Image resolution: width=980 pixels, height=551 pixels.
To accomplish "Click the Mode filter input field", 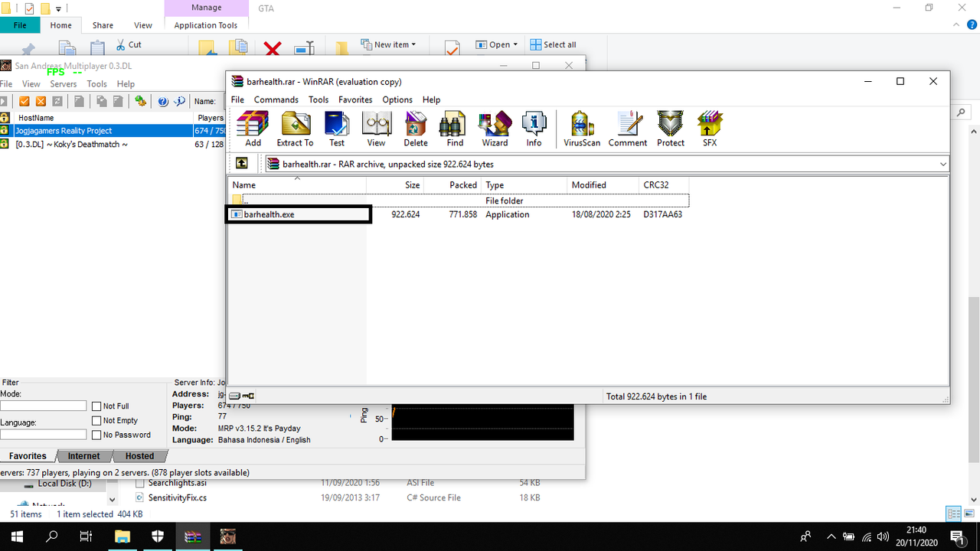I will [x=43, y=406].
